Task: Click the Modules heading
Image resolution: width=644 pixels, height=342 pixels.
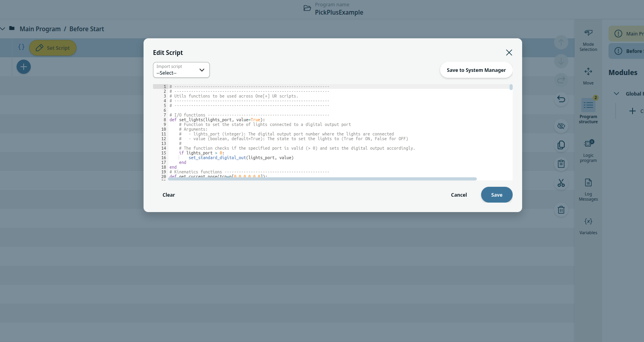Action: 623,73
